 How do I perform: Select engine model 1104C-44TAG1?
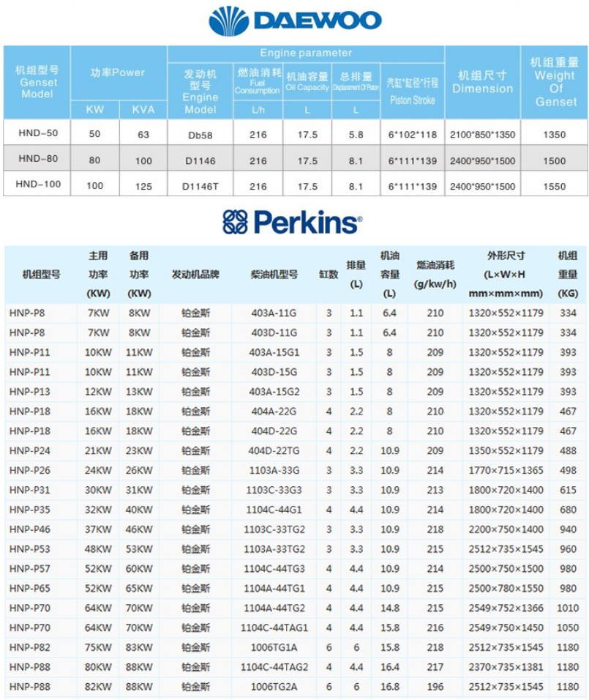pos(274,628)
